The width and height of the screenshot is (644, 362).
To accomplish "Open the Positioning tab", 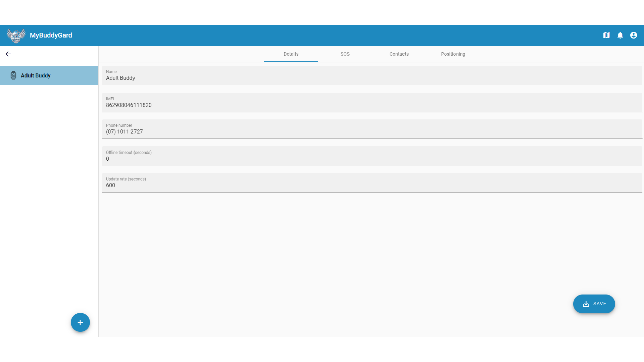I will pos(453,54).
